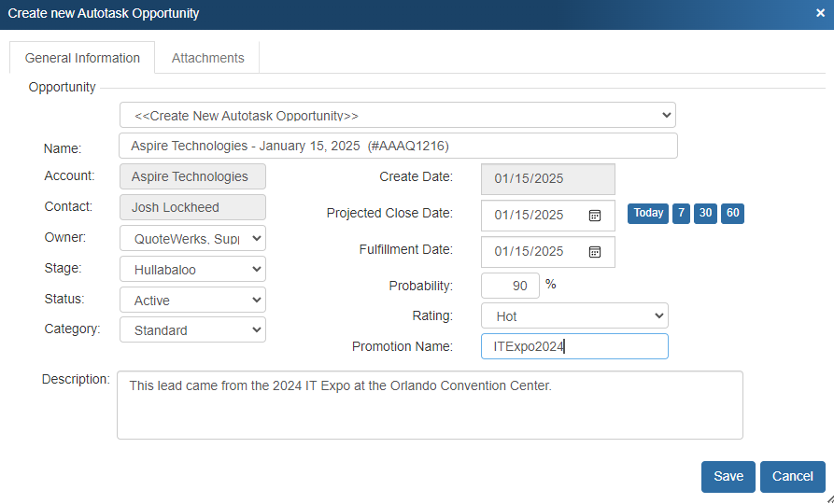Expand the Category dropdown showing Standard

pos(192,330)
